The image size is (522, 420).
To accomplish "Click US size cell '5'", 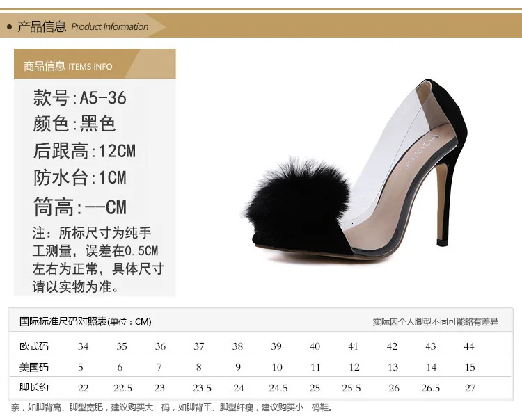I will click(80, 367).
